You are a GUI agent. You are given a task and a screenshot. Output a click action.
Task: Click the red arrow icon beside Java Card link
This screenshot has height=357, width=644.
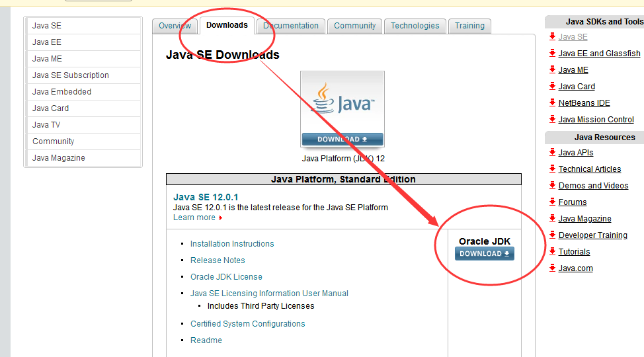point(552,86)
